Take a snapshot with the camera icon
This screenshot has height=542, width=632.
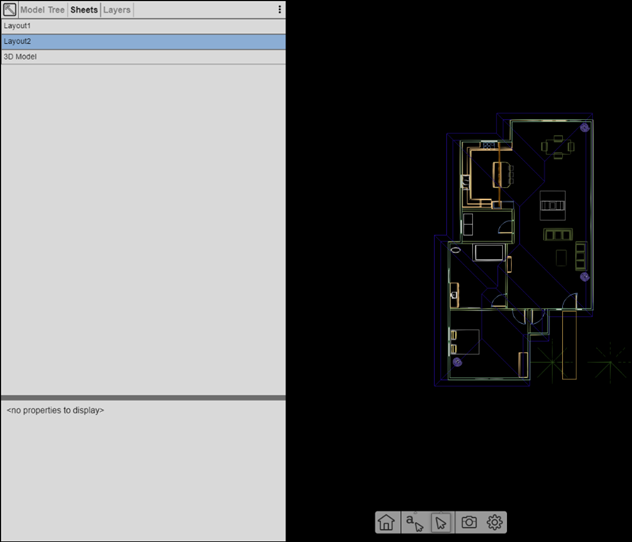468,522
